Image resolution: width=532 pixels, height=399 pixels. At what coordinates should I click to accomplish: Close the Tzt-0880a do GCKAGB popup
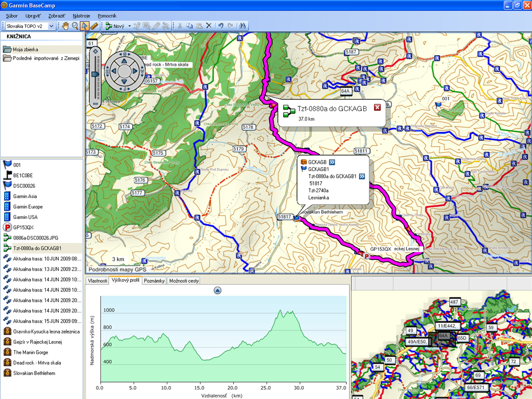(377, 108)
